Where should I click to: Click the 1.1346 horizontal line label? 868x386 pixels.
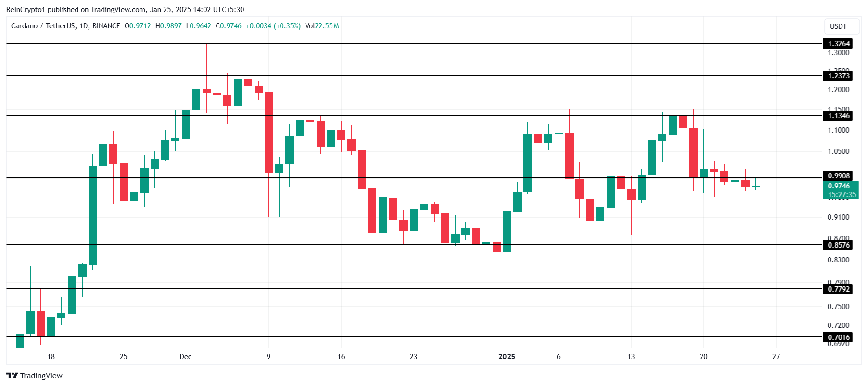[x=838, y=115]
